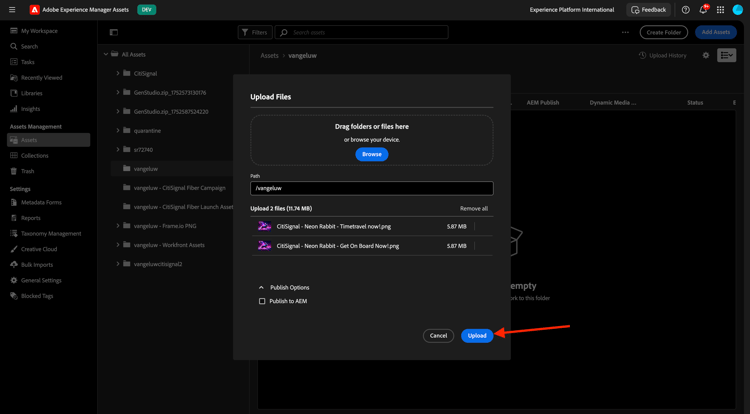This screenshot has width=750, height=414.
Task: Collapse the Publish Options section
Action: (x=261, y=287)
